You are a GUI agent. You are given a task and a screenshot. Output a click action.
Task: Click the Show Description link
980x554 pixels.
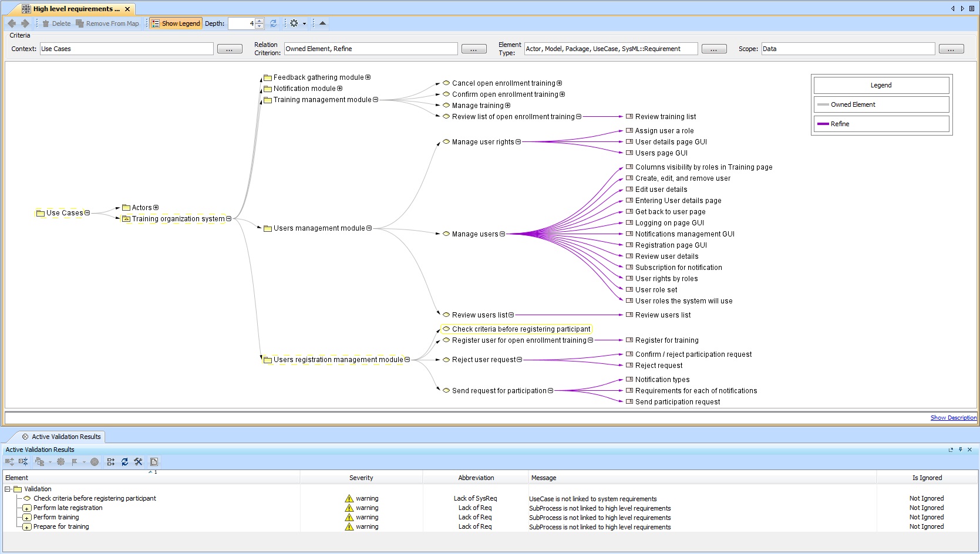coord(953,417)
